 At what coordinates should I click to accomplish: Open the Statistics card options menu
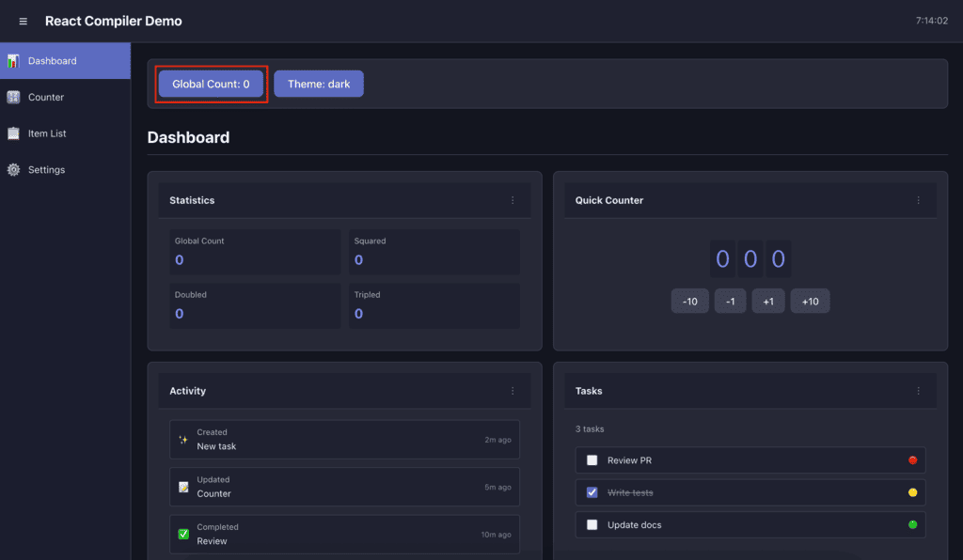513,200
